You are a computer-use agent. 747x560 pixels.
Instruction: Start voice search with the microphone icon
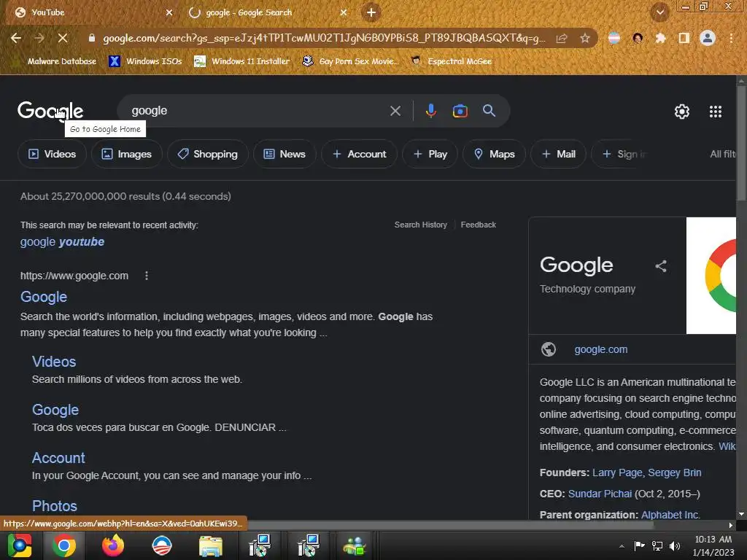pos(430,111)
